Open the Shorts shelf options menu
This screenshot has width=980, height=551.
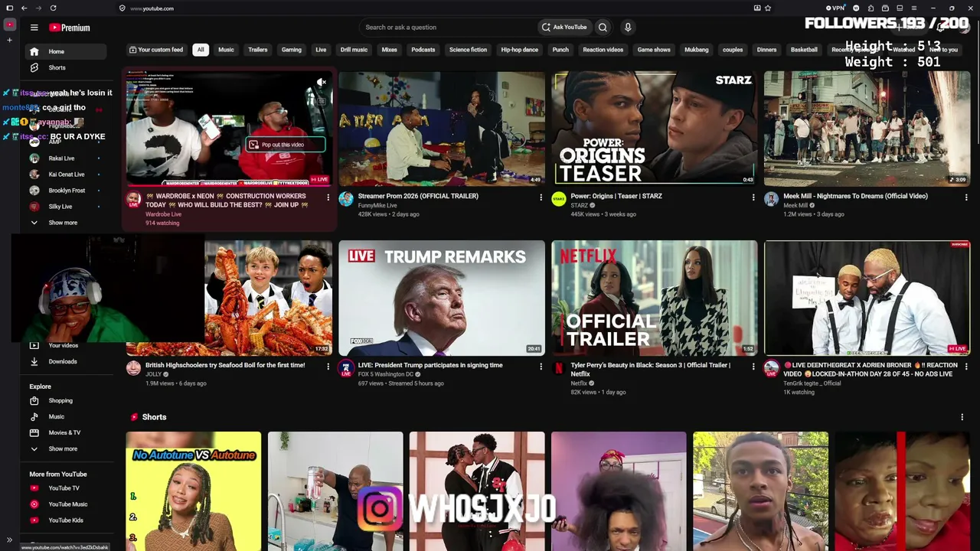[962, 417]
